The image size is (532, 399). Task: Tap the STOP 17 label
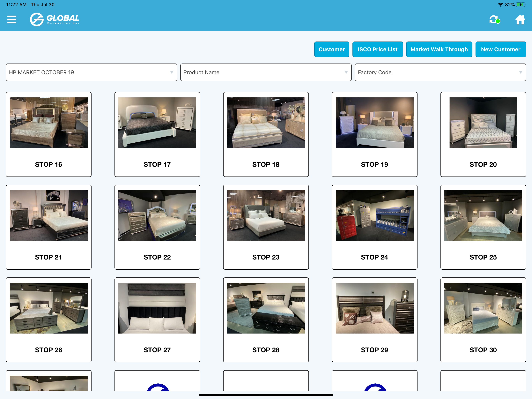(x=157, y=164)
